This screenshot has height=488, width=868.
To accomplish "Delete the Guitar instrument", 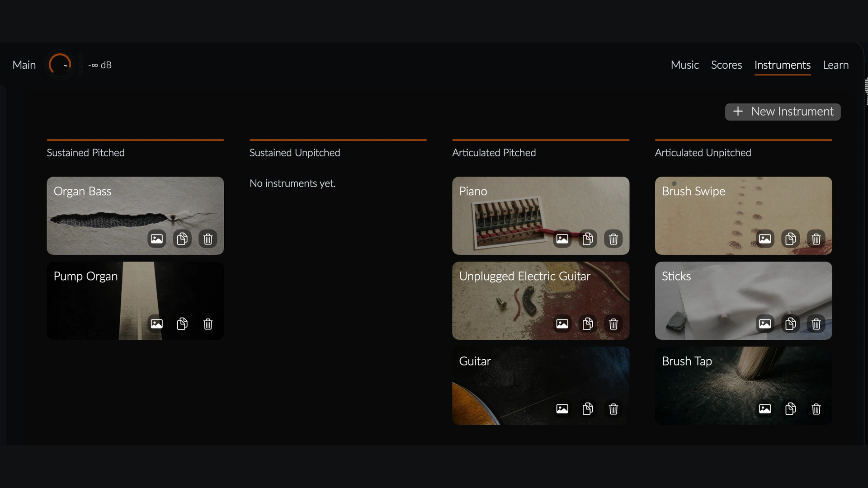I will click(613, 408).
